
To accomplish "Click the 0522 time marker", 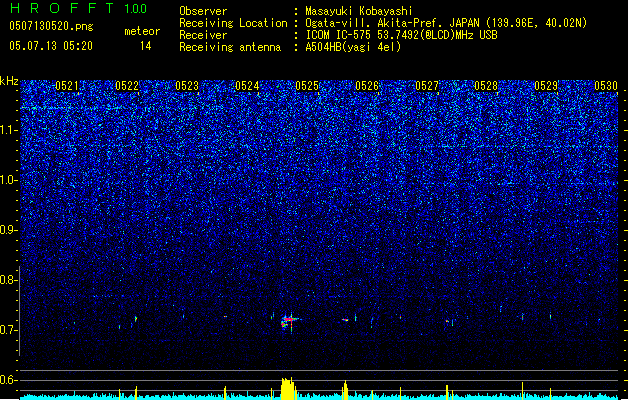I will coord(127,86).
